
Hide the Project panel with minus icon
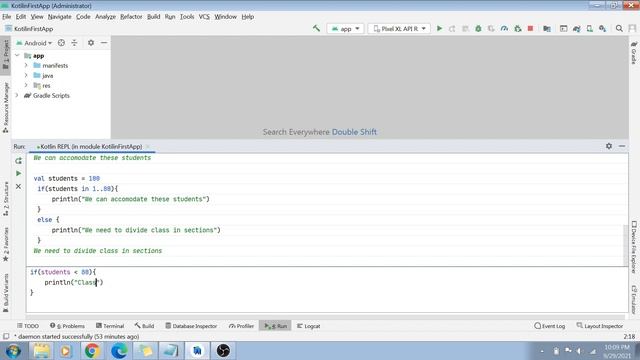(x=104, y=43)
